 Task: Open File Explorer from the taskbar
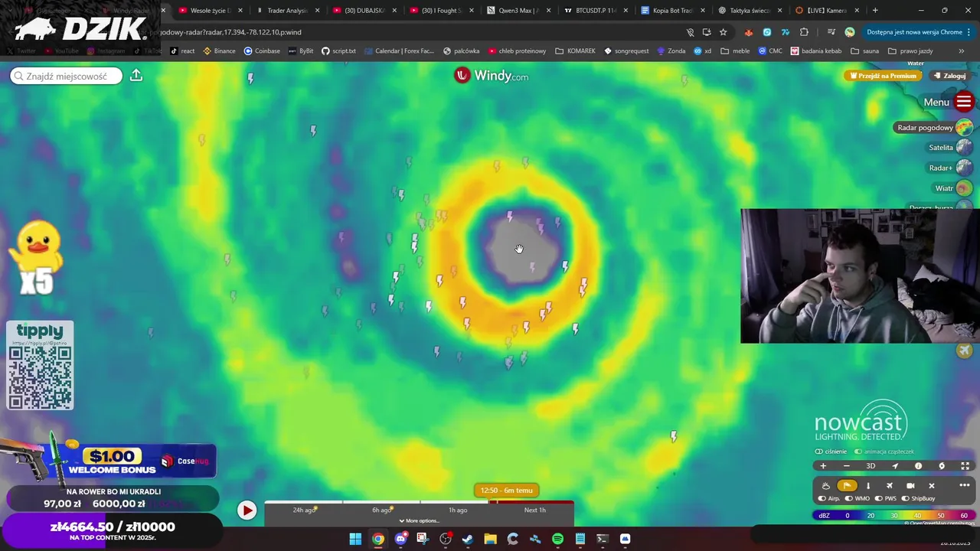(490, 540)
